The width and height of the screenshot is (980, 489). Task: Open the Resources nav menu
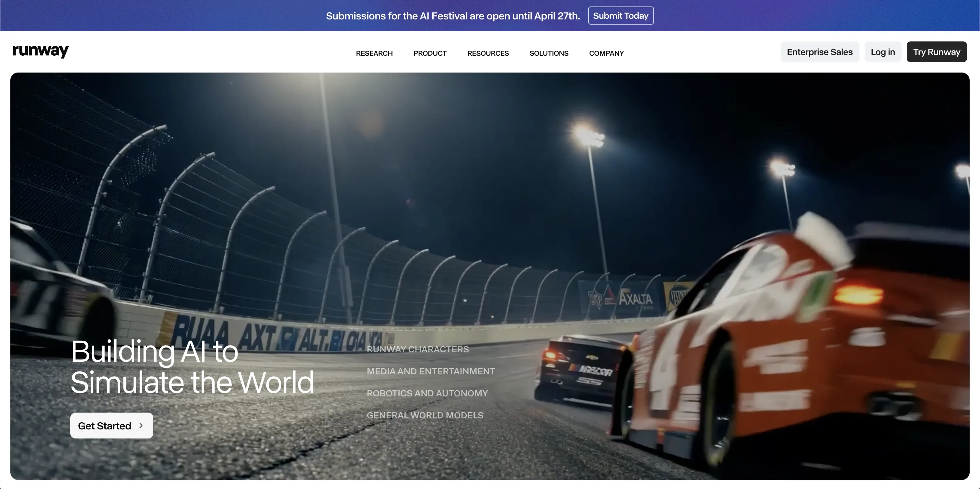(x=488, y=53)
